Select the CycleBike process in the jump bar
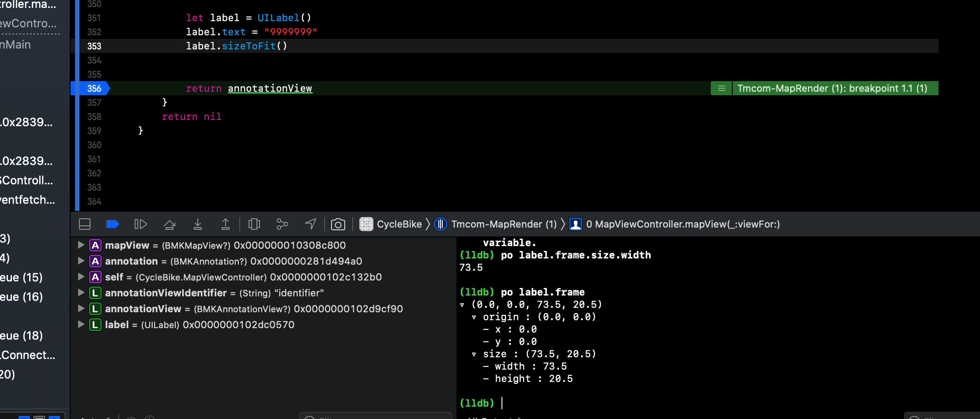Viewport: 980px width, 419px height. 399,224
